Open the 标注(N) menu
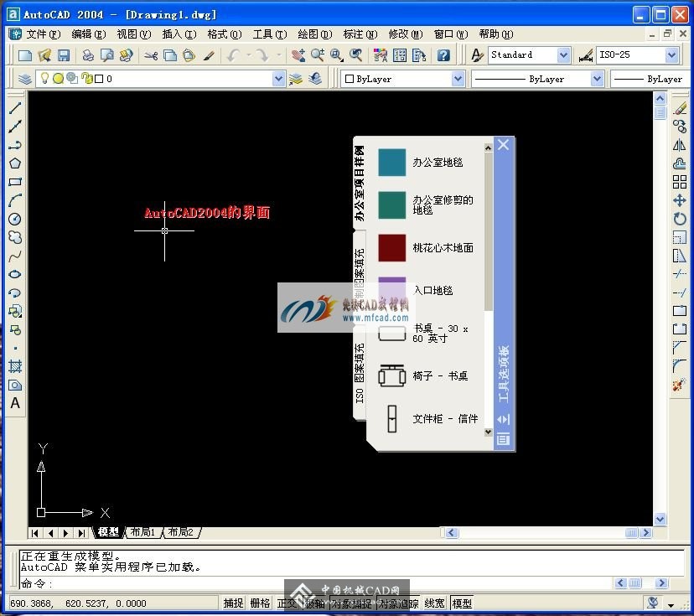The image size is (694, 616). coord(360,34)
